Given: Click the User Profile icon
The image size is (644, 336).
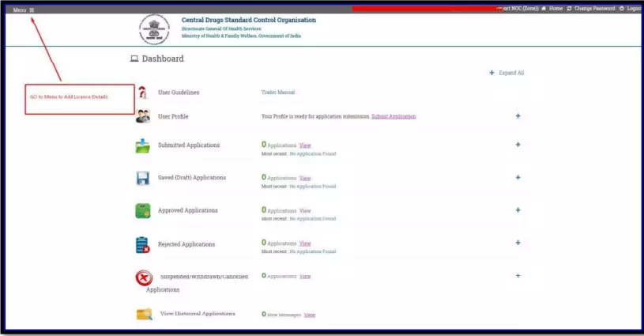Looking at the screenshot, I should (142, 116).
